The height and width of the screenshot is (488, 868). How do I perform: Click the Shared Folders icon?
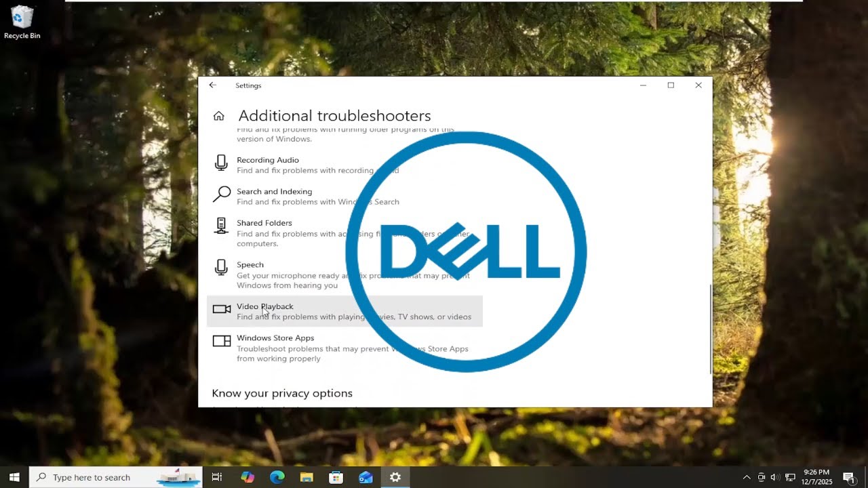pos(221,226)
